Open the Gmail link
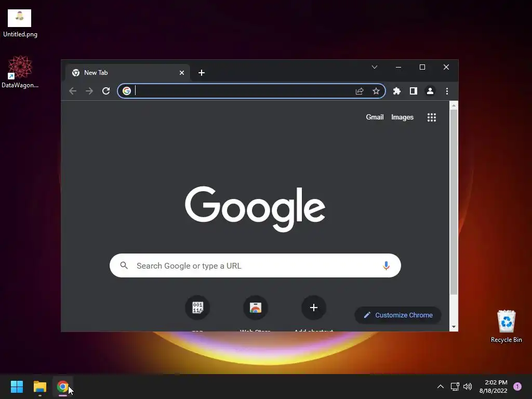Viewport: 532px width, 399px height. [375, 117]
